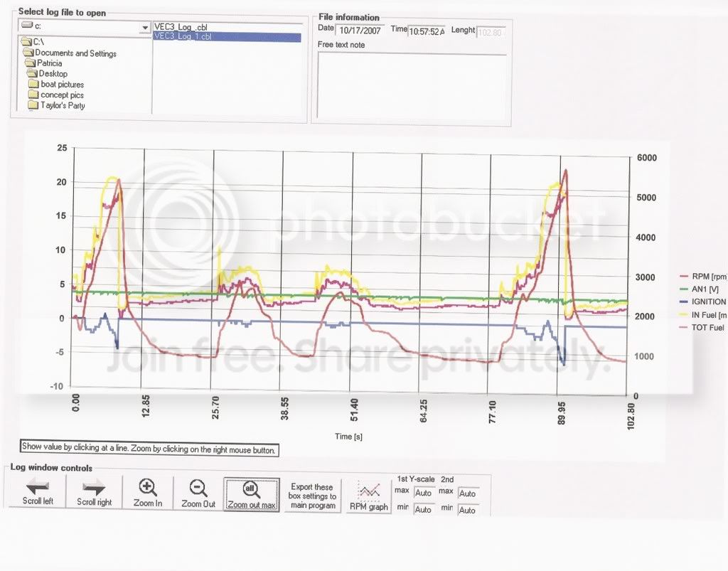Select log file VEC3_Log_.cbl
The height and width of the screenshot is (571, 728).
[x=181, y=28]
